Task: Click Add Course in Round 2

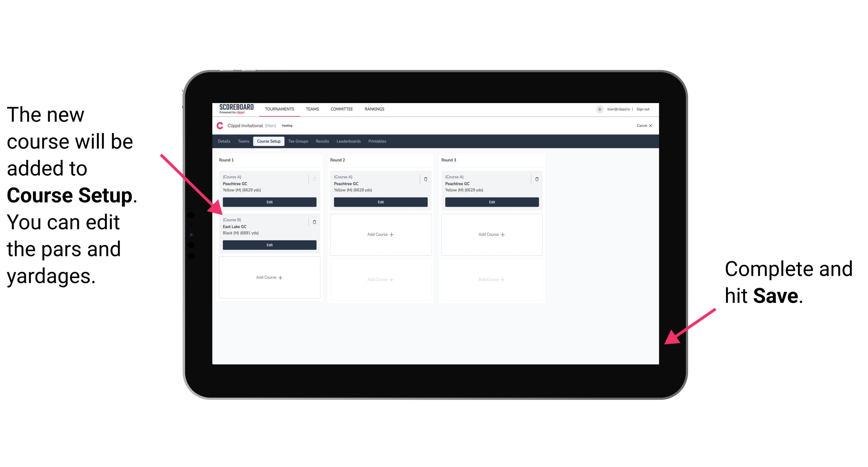Action: click(379, 233)
